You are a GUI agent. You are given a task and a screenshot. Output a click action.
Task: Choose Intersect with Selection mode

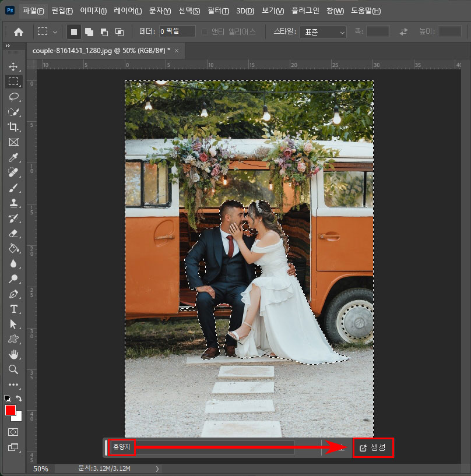pos(119,32)
